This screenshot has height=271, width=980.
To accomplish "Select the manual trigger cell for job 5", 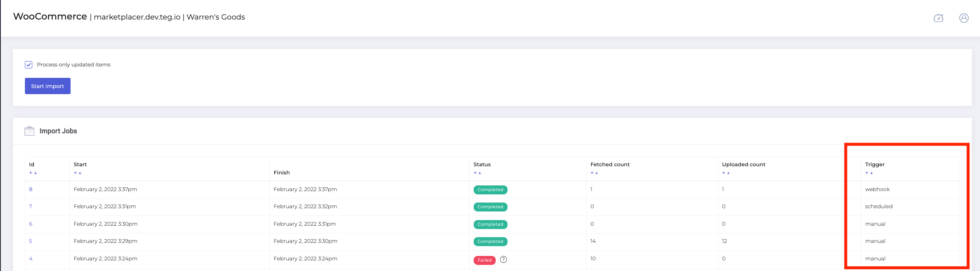I will 875,241.
